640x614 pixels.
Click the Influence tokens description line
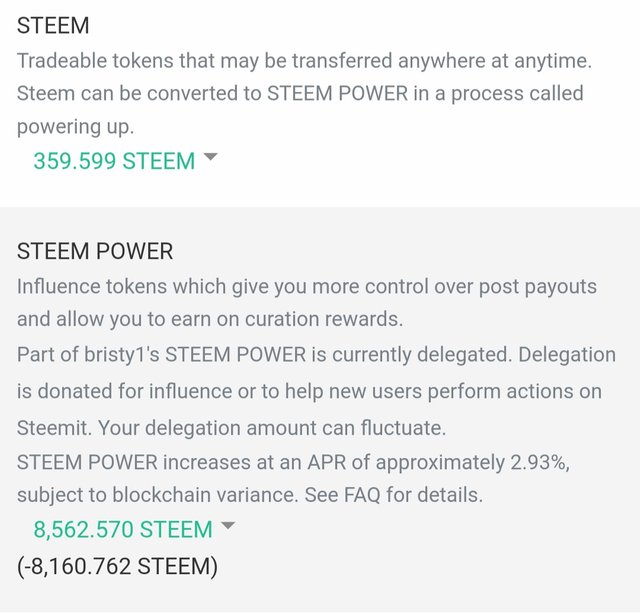click(307, 286)
